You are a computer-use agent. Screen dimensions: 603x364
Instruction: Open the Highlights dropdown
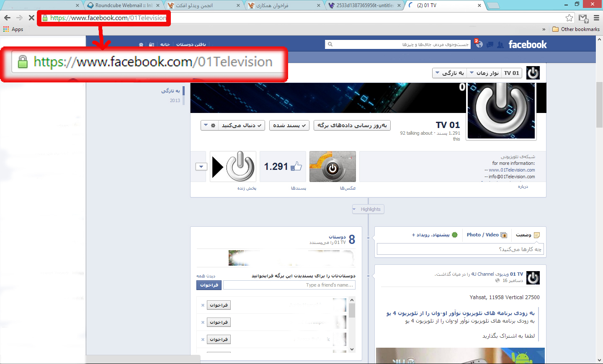368,209
